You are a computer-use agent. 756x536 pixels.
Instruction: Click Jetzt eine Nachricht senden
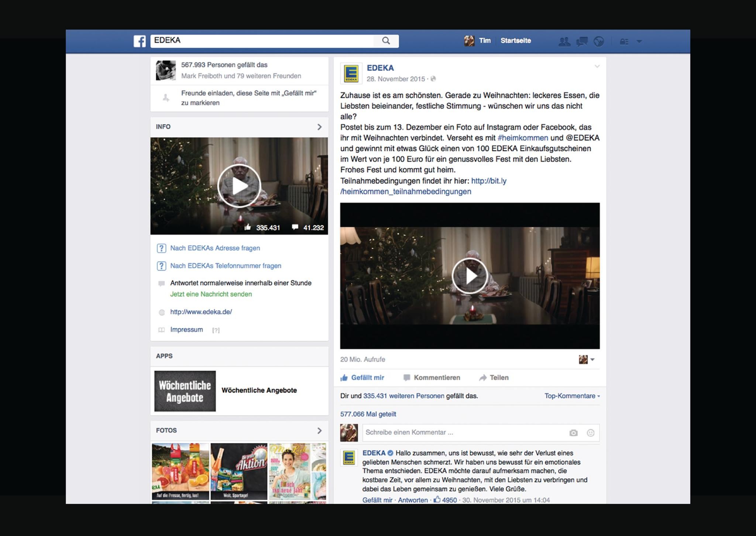[211, 294]
